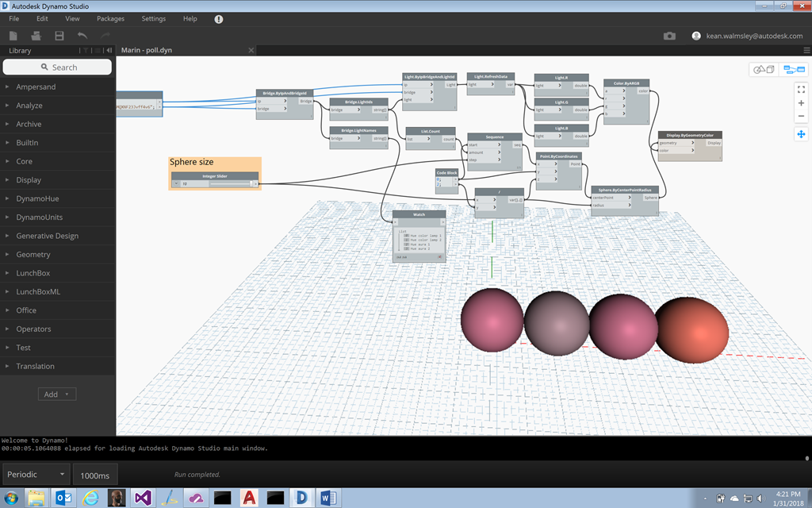Image resolution: width=812 pixels, height=508 pixels.
Task: Click the New file toolbar icon
Action: click(13, 36)
